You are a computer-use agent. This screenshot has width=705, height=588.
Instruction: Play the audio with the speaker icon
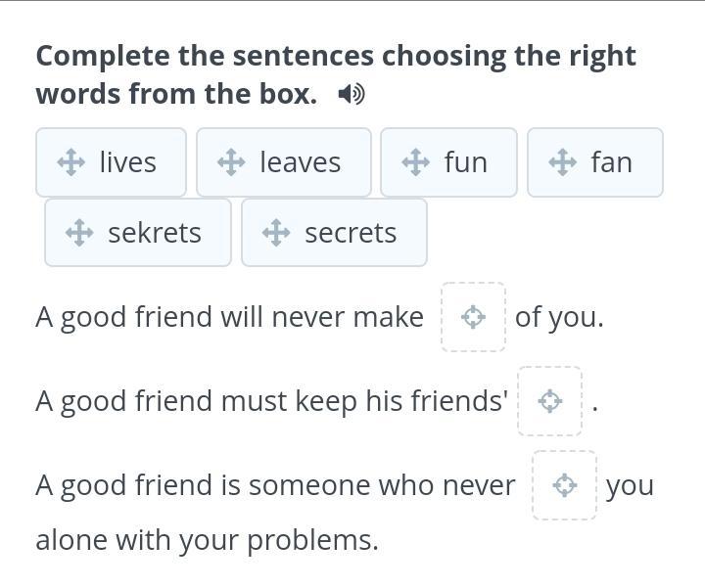(351, 95)
